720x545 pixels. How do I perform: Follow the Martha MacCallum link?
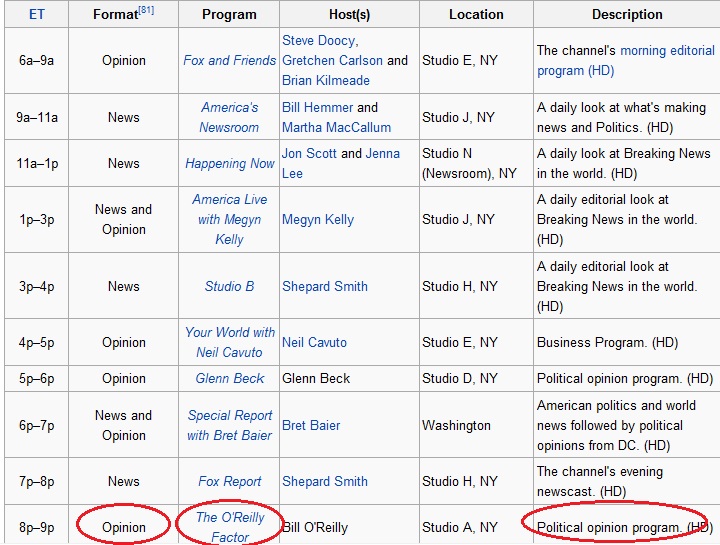pyautogui.click(x=336, y=127)
